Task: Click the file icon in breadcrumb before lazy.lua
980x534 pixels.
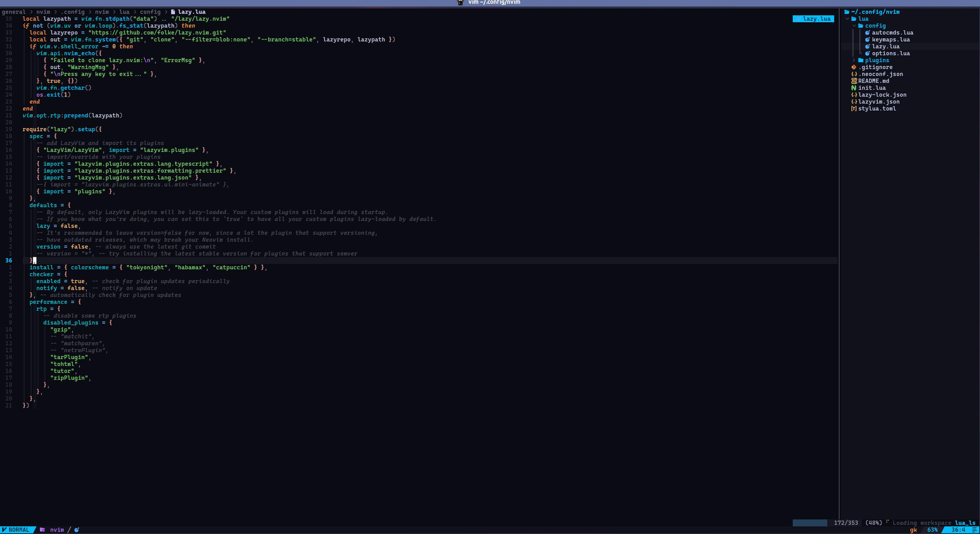Action: 173,12
